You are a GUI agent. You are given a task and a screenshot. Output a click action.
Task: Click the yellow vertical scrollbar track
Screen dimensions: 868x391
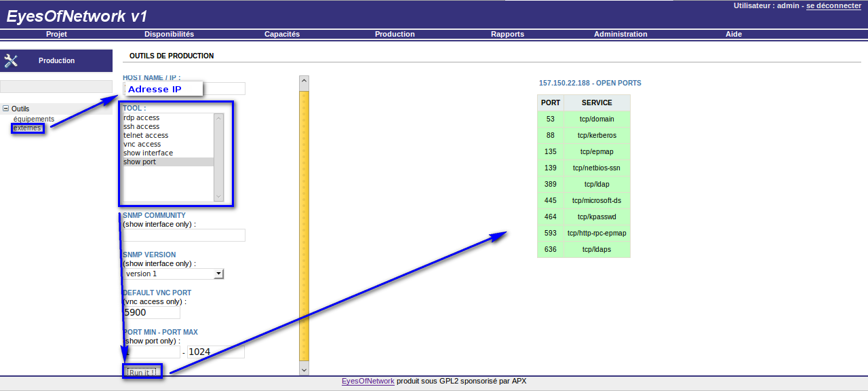tap(304, 224)
